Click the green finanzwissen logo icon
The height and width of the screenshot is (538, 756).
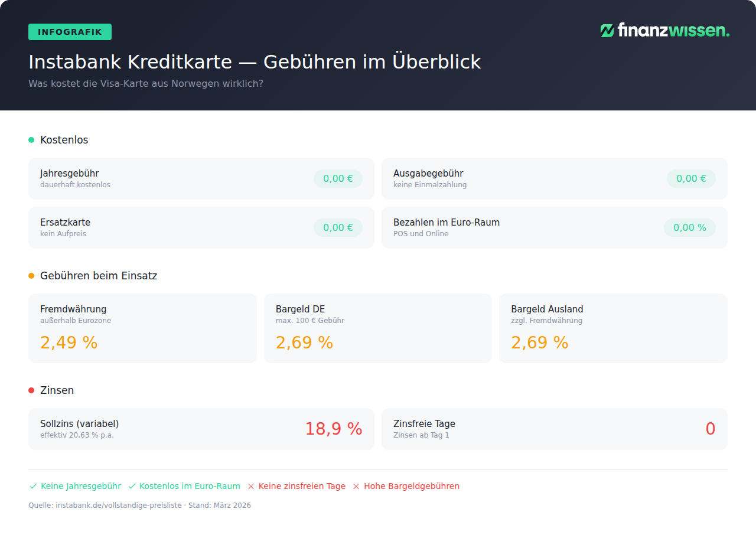[x=607, y=31]
